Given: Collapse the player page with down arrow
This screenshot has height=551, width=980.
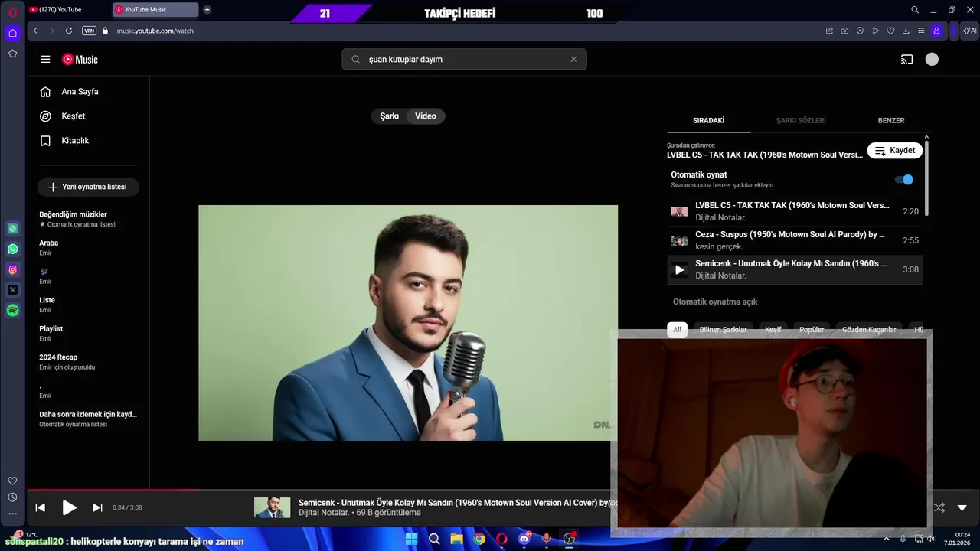Looking at the screenshot, I should [x=962, y=507].
